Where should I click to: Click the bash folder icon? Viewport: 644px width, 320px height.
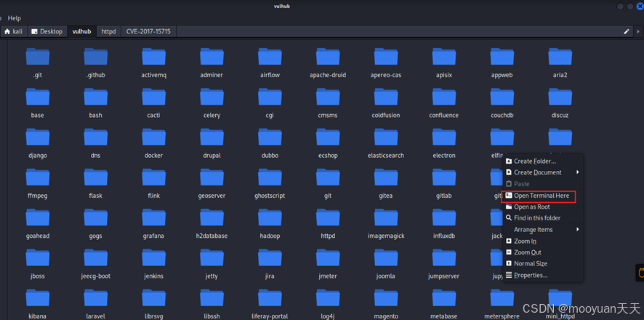point(96,97)
